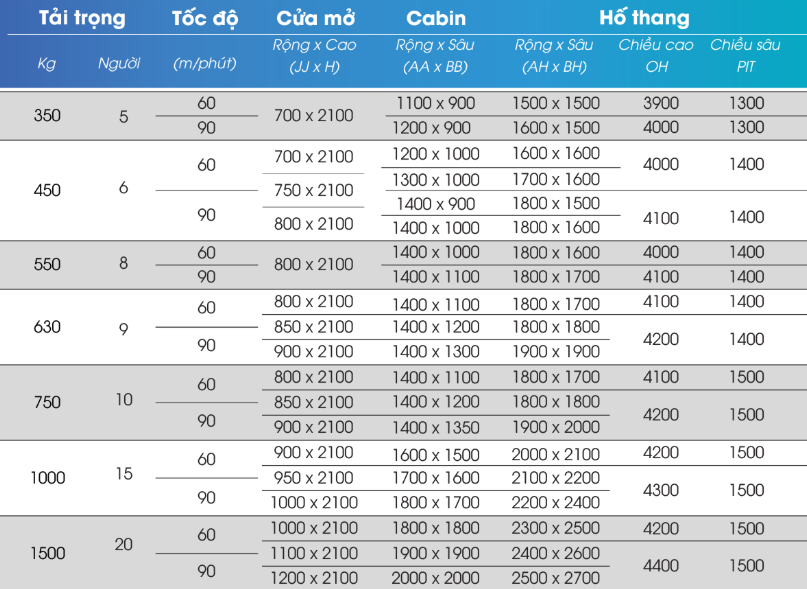Click the "Tải trọng" column header
The image size is (807, 589).
(x=82, y=19)
